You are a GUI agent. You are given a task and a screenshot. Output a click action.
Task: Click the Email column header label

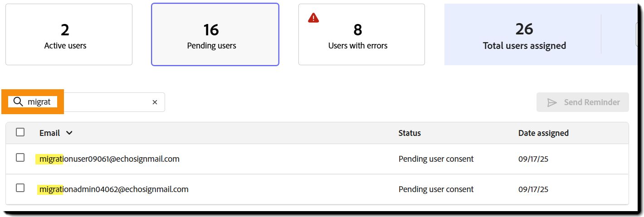click(x=49, y=133)
